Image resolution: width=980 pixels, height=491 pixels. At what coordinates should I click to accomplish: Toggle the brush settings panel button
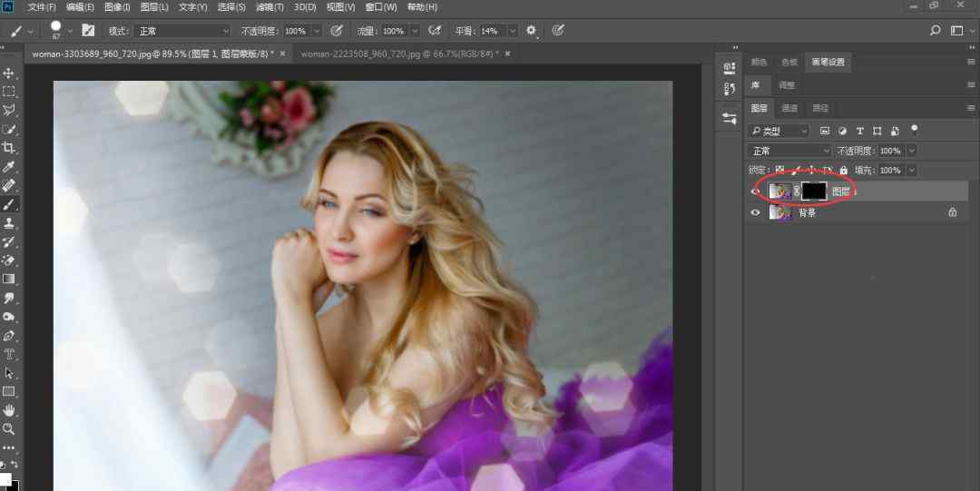88,30
